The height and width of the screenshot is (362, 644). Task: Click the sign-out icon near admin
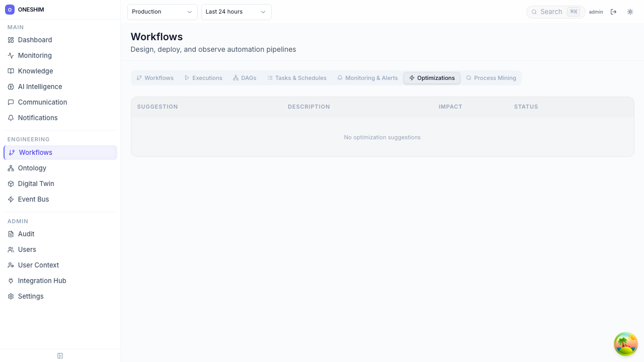613,12
